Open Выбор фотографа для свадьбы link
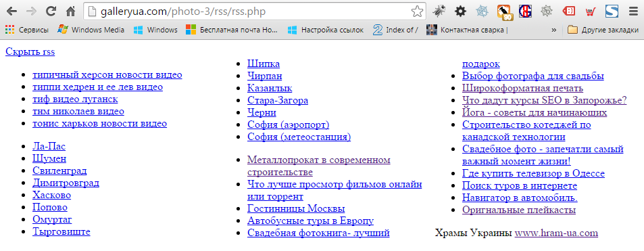 pyautogui.click(x=533, y=76)
